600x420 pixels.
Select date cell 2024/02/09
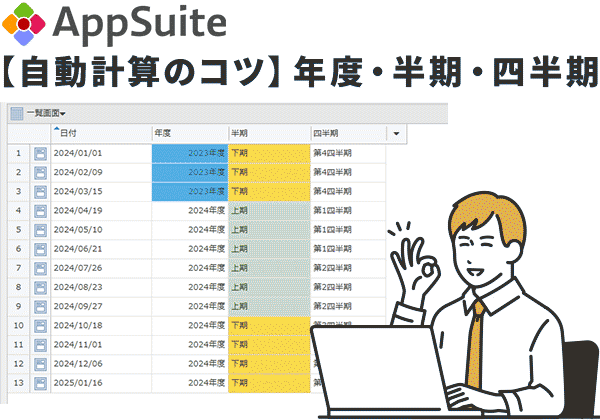(101, 173)
